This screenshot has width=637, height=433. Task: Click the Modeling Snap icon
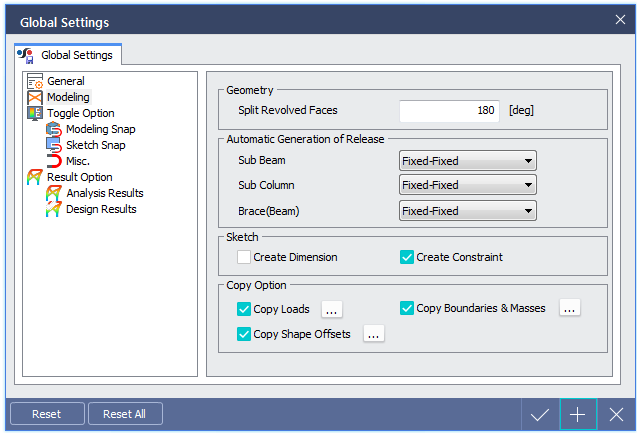tap(54, 129)
